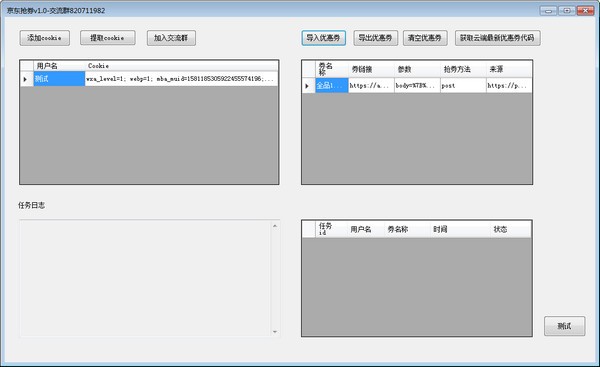Click the 提取cookie button
600x367 pixels.
tap(108, 38)
